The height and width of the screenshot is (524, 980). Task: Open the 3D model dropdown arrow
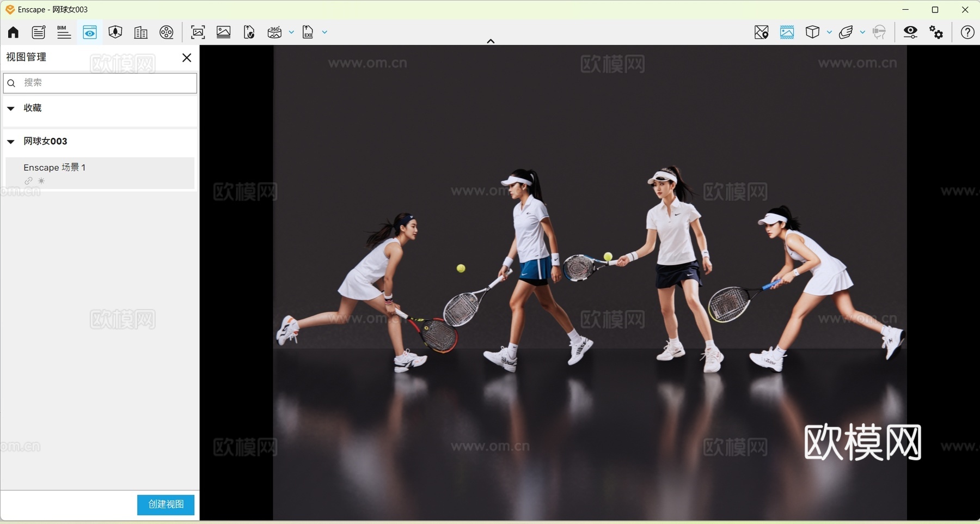[829, 32]
